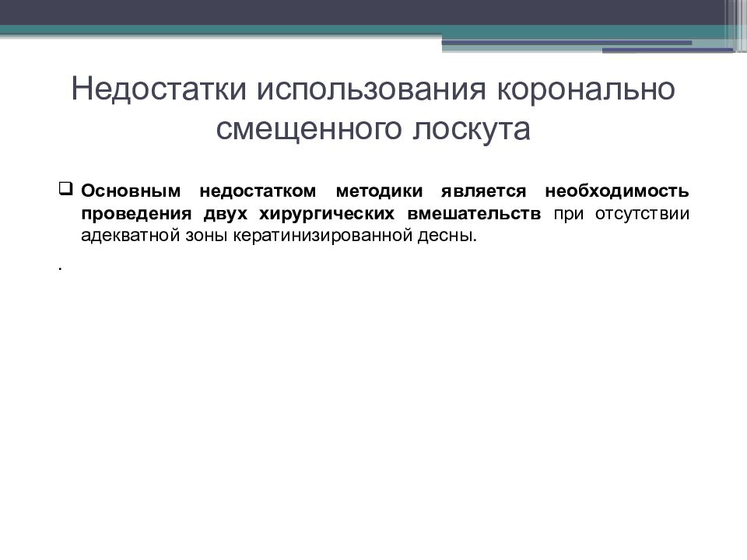
Task: Click the bold text 'Основным недостатком методики является необходимость'
Action: click(x=385, y=191)
